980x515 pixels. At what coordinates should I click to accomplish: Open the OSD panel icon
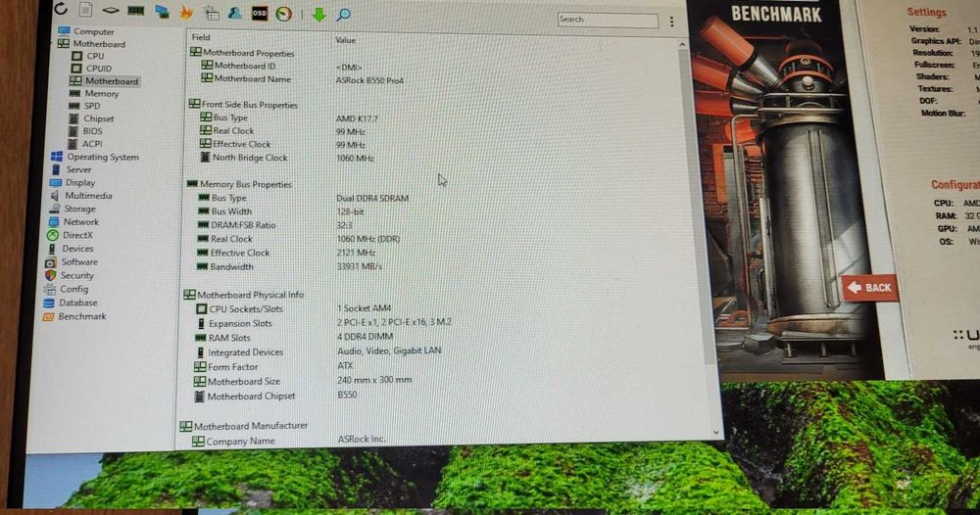click(x=260, y=13)
